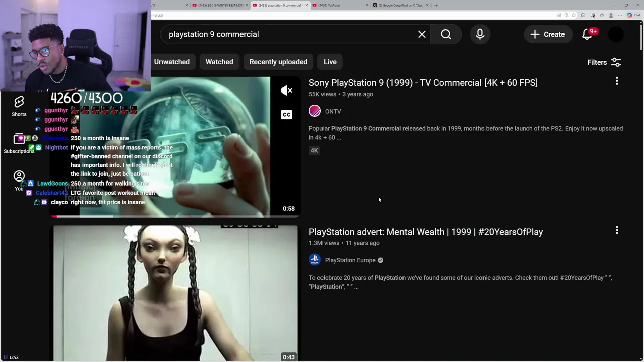The image size is (644, 362).
Task: Open the ONTV channel name link
Action: point(333,111)
